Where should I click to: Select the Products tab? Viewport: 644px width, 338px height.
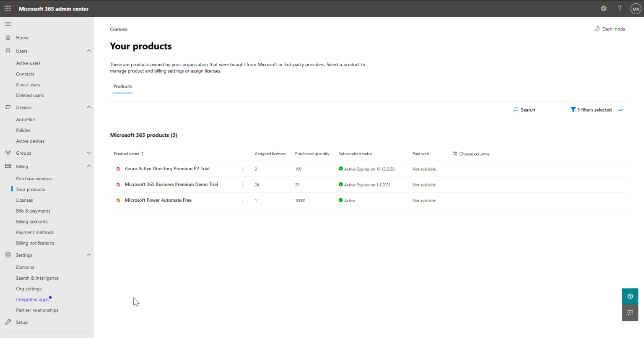pyautogui.click(x=122, y=86)
